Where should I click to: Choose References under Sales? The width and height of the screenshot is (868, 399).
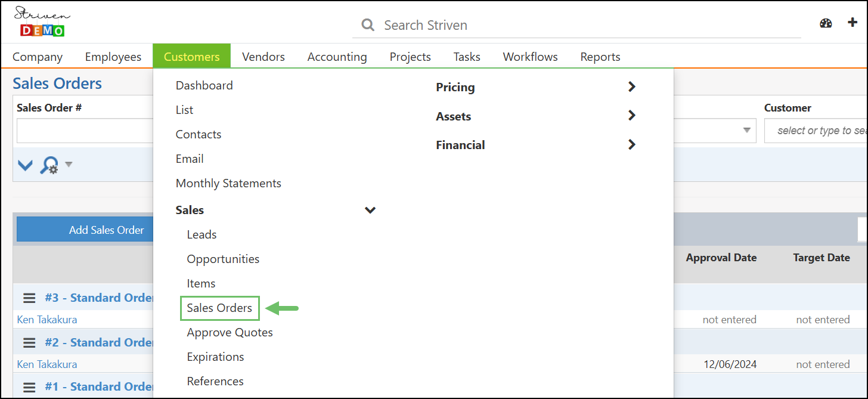215,381
